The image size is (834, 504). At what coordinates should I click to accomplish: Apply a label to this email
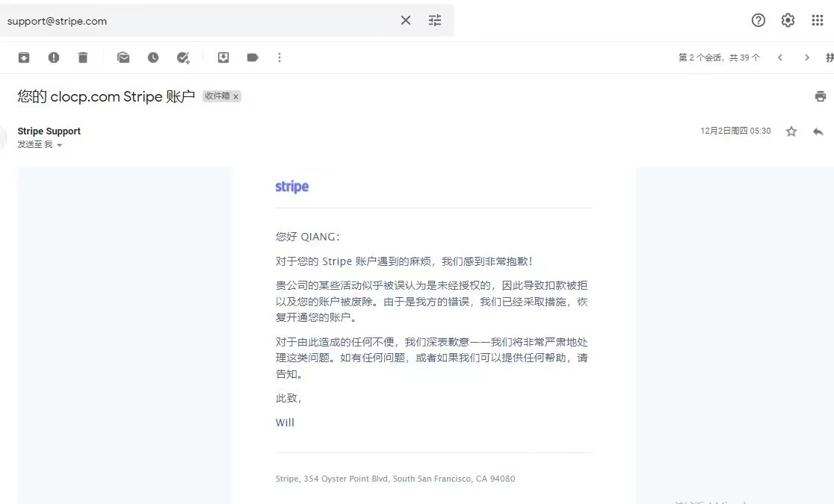coord(252,57)
